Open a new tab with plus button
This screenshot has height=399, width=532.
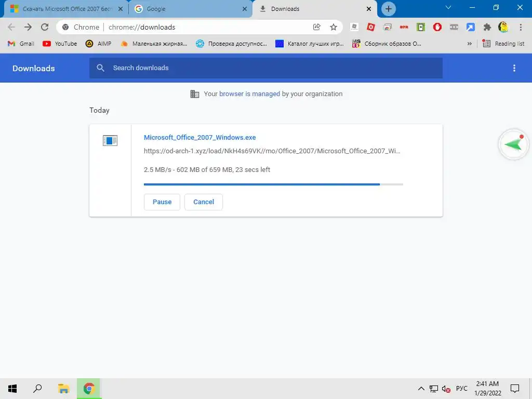click(389, 9)
